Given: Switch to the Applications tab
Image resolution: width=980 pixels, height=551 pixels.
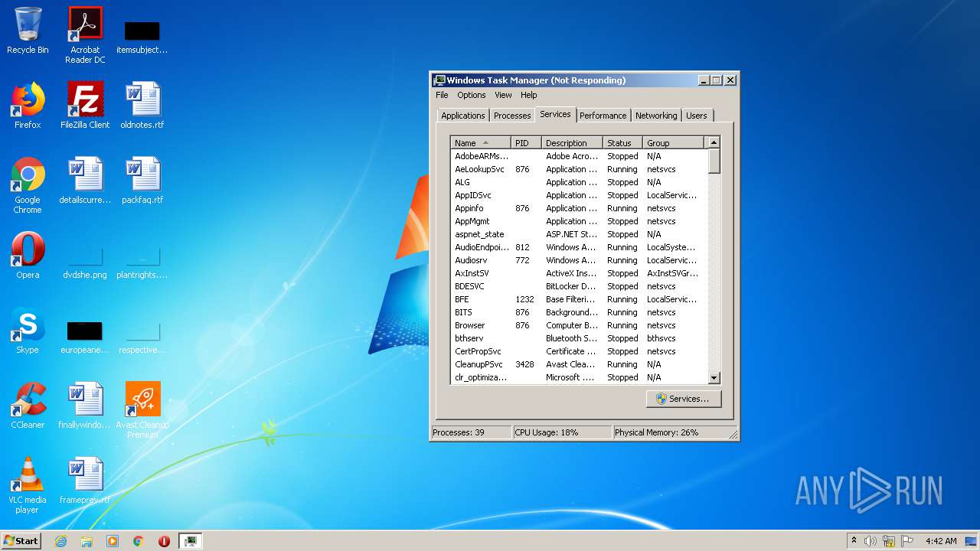Looking at the screenshot, I should [x=463, y=116].
